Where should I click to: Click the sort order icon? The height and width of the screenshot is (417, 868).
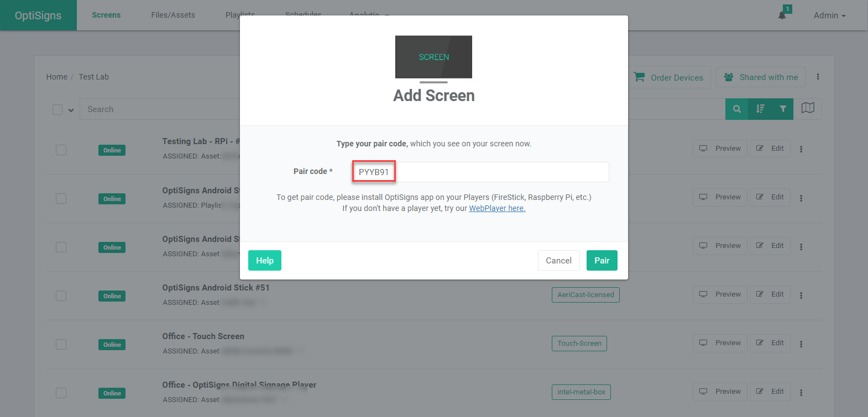(760, 109)
